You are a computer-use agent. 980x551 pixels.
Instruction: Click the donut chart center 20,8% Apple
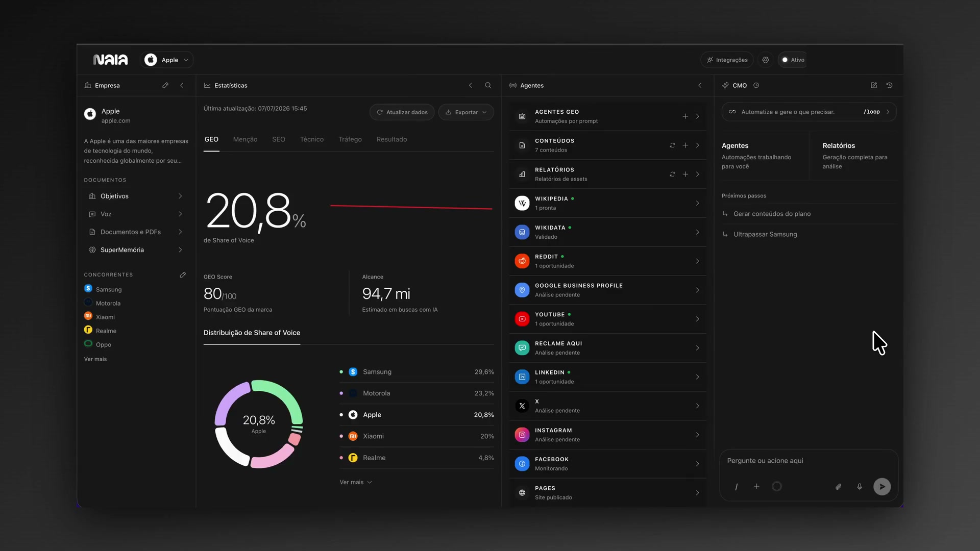click(259, 423)
